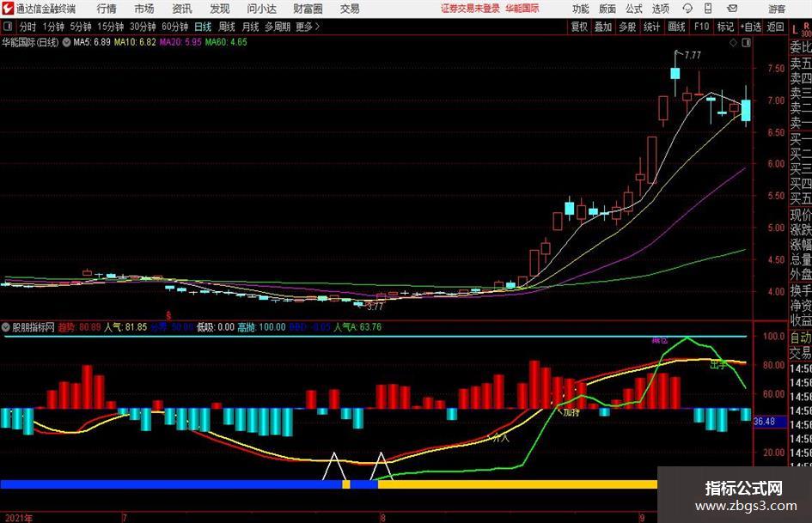
Task: Switch to 60分钟 period
Action: coord(175,27)
